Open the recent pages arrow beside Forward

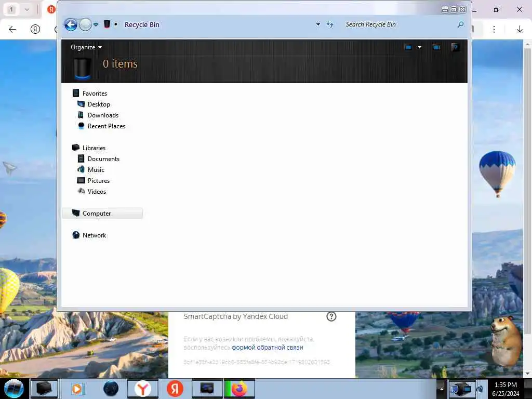(96, 25)
